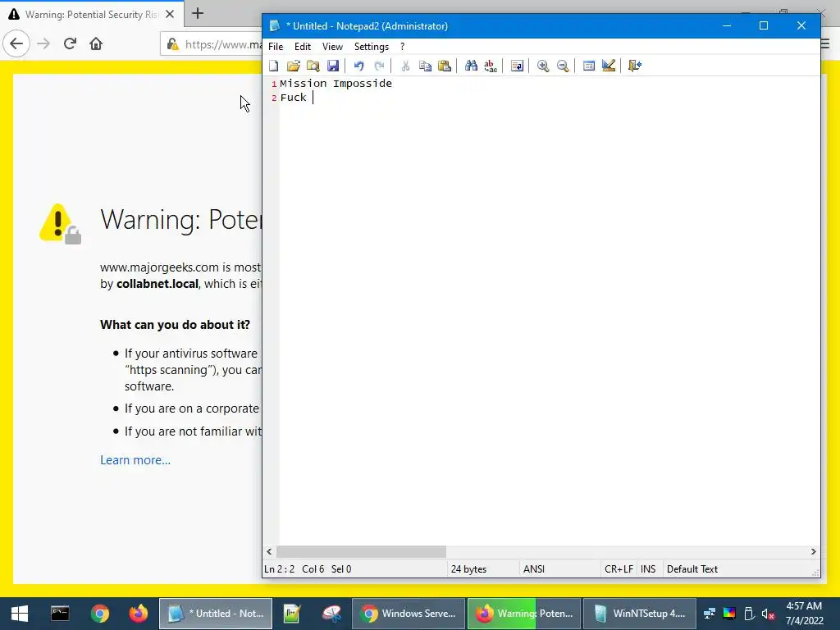Open the View menu in Notepad2

(x=332, y=47)
